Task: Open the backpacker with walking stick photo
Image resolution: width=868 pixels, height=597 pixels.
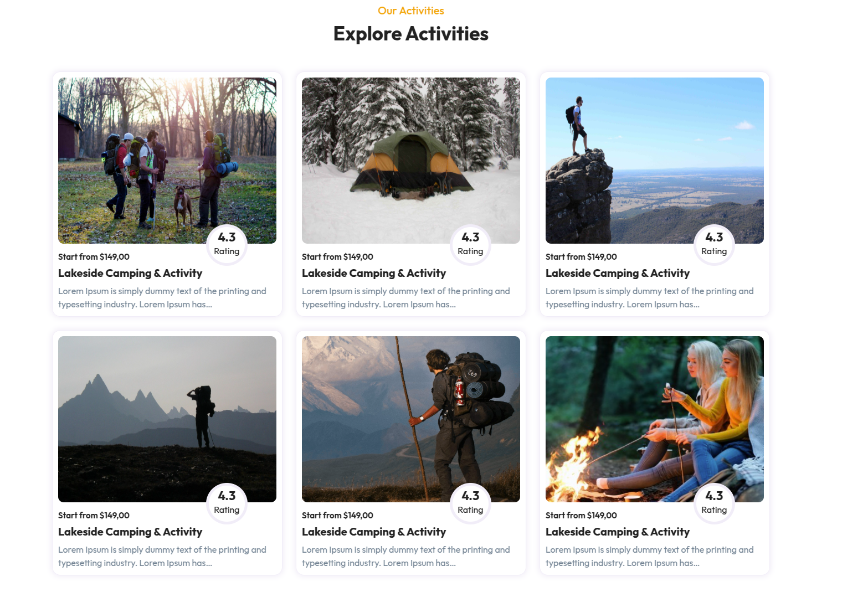Action: coord(411,419)
